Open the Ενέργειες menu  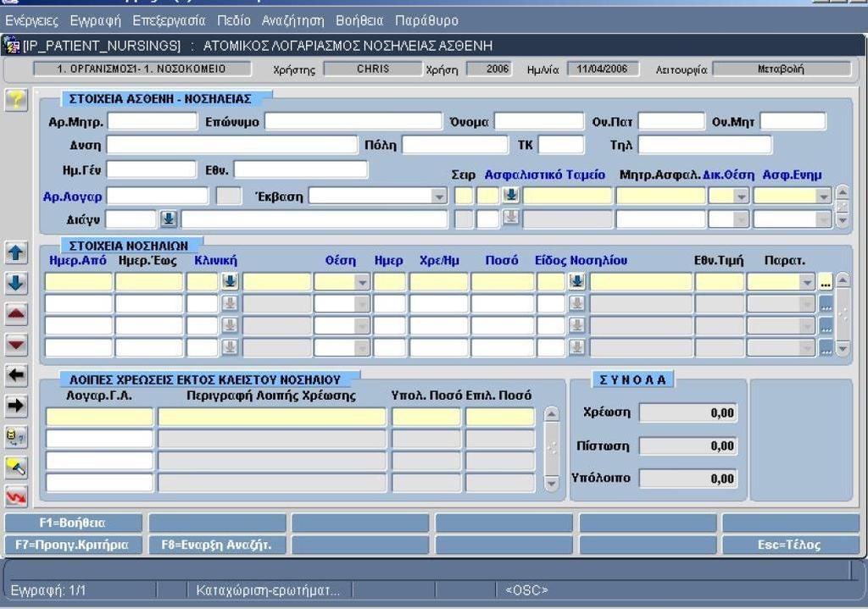pos(31,20)
